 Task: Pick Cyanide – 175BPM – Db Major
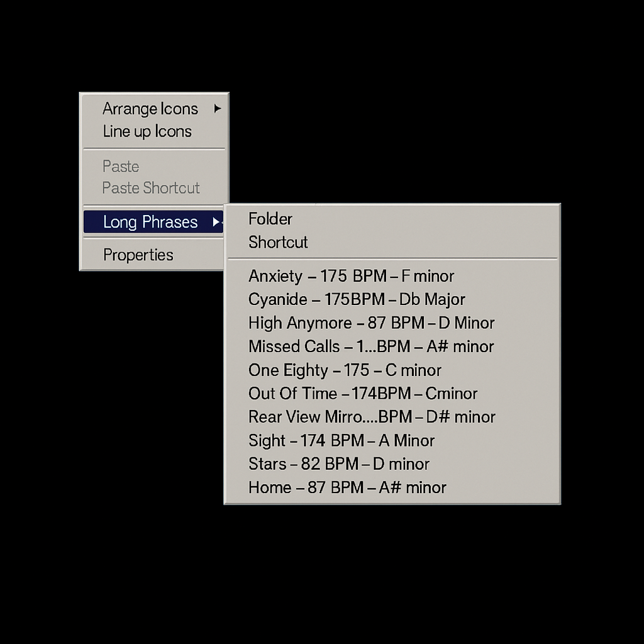[392, 299]
